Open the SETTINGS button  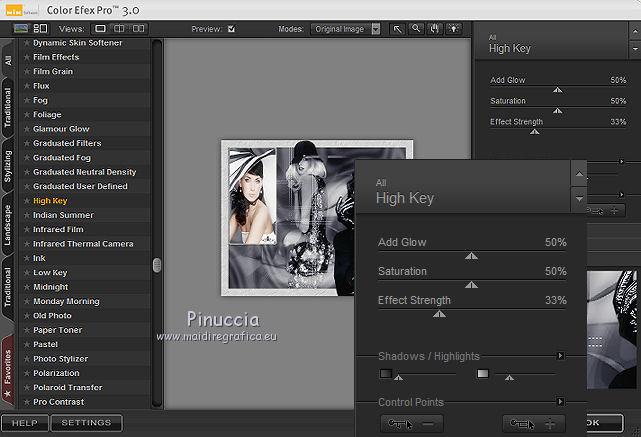pos(86,423)
